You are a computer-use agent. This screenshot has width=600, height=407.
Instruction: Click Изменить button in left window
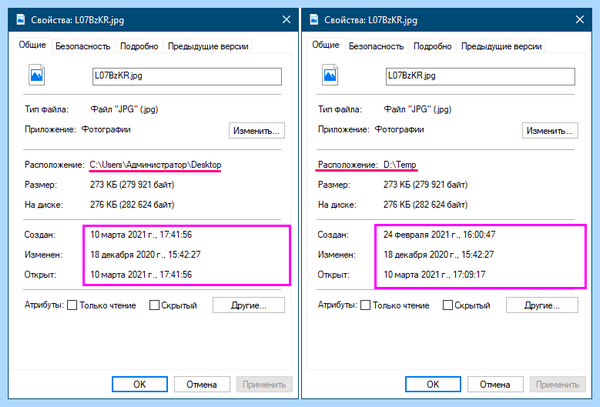coord(256,130)
